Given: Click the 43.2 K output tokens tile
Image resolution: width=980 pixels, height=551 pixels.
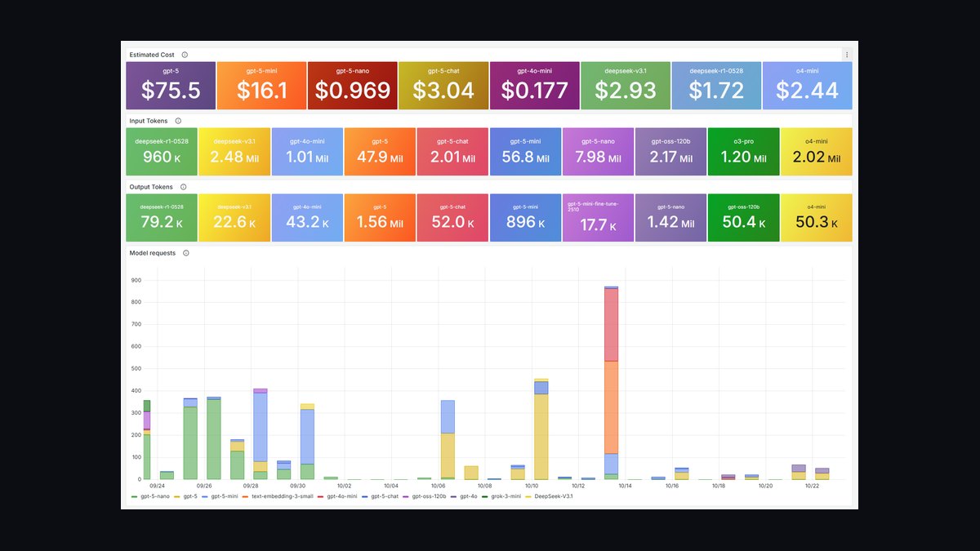Looking at the screenshot, I should 307,218.
